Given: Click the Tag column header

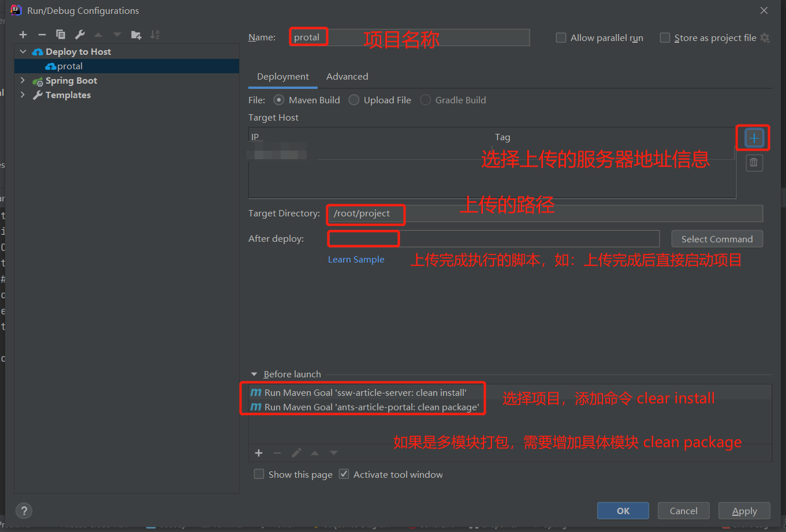Looking at the screenshot, I should click(x=614, y=137).
